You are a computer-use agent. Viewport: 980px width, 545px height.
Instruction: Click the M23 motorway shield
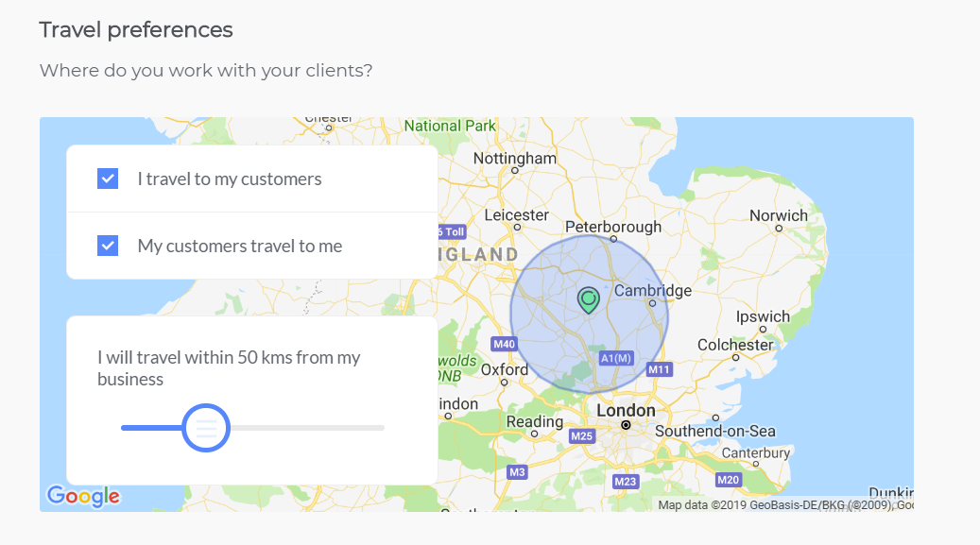[626, 480]
